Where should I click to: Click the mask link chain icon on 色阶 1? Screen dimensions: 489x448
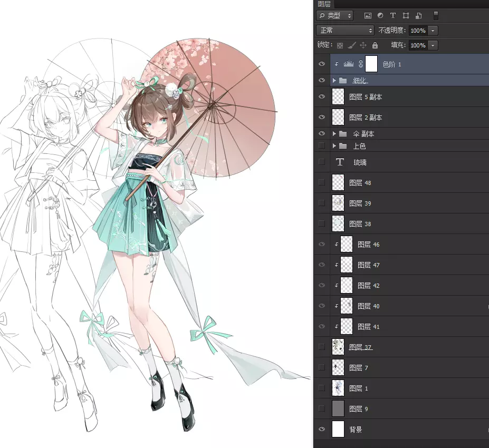[x=360, y=64]
